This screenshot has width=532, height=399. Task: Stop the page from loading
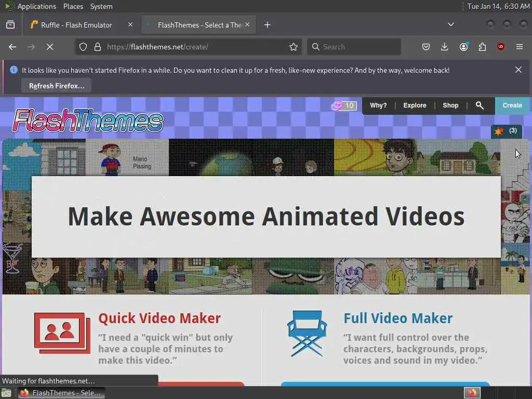pos(50,47)
